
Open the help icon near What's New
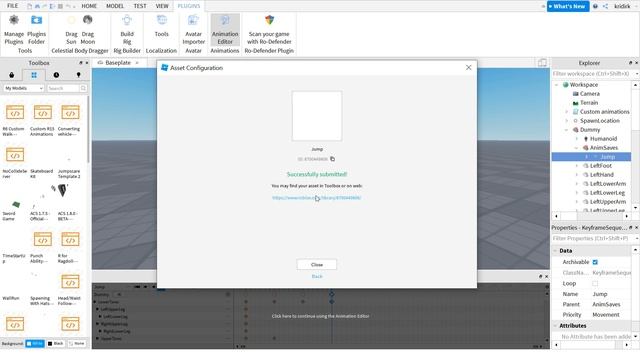pyautogui.click(x=595, y=6)
